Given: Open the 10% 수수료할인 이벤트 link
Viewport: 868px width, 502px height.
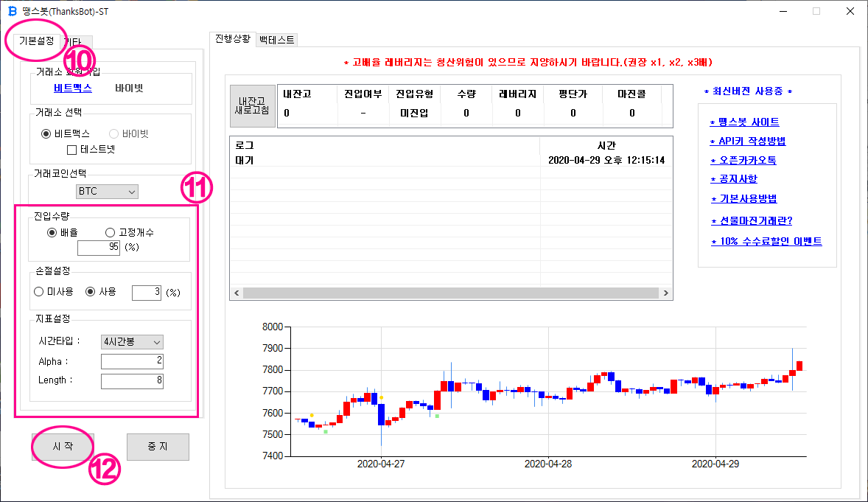Looking at the screenshot, I should 767,242.
